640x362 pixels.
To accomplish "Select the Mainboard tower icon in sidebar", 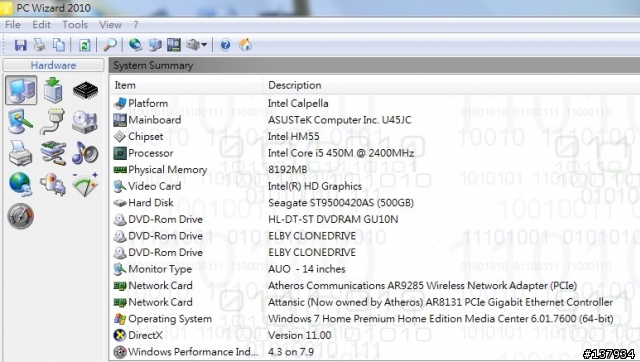I will pyautogui.click(x=53, y=90).
